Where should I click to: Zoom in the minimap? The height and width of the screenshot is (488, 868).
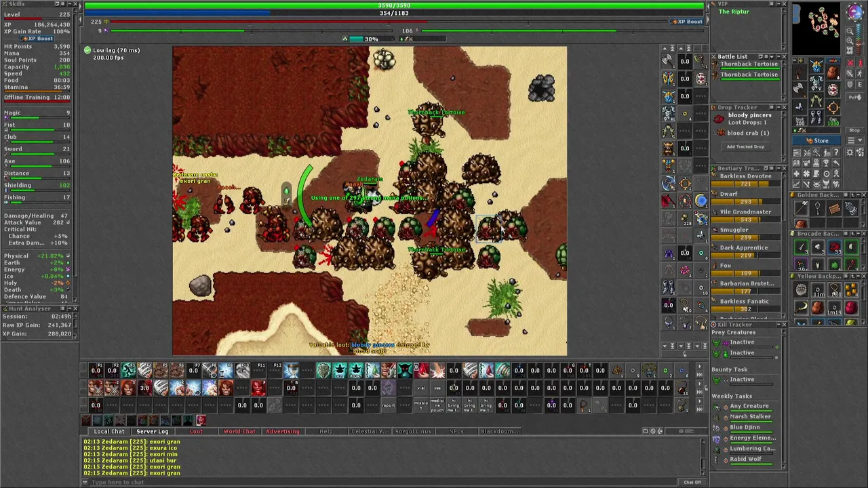tap(850, 41)
